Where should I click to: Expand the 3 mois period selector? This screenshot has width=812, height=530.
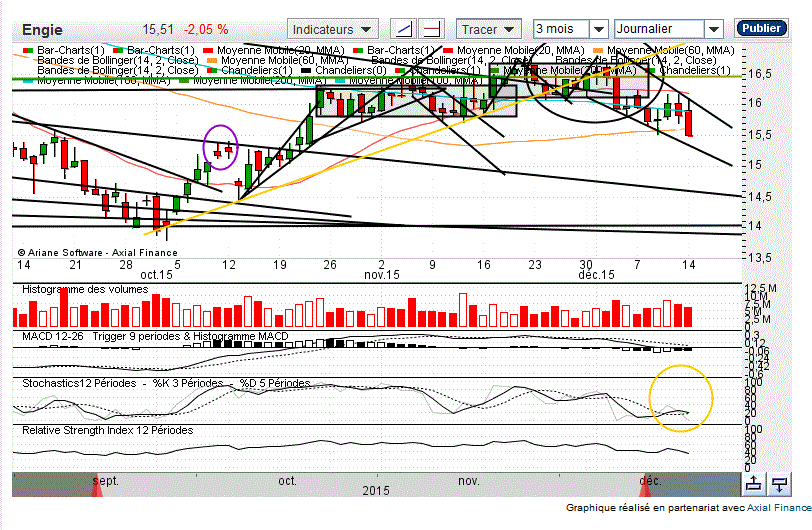coord(571,29)
